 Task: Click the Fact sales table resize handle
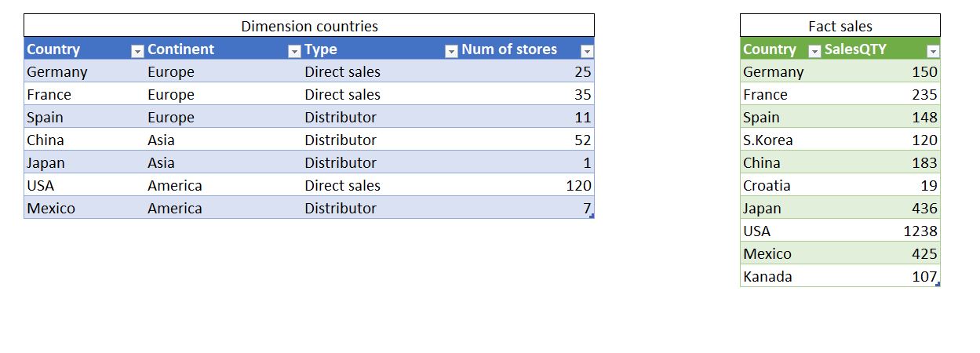pos(938,284)
